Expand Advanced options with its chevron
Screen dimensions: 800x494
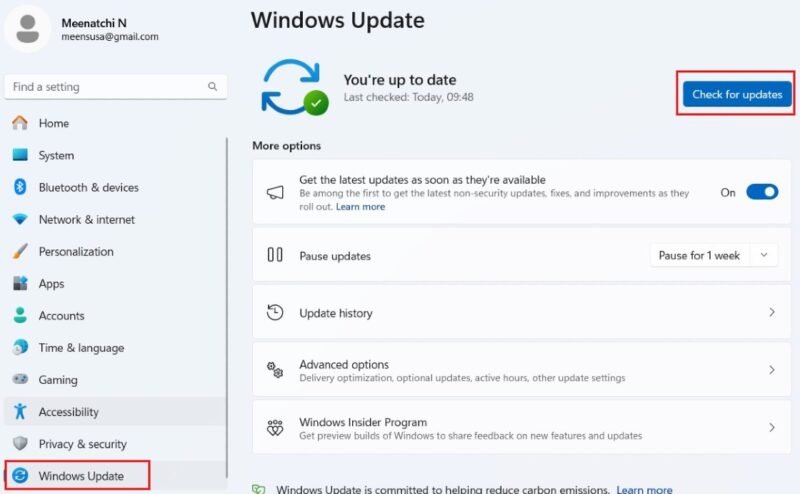[772, 369]
